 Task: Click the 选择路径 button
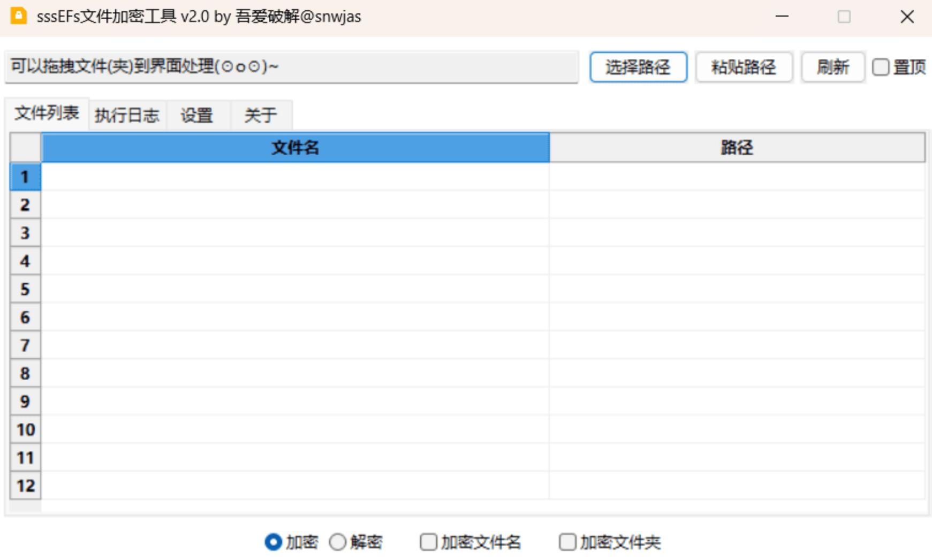(638, 67)
